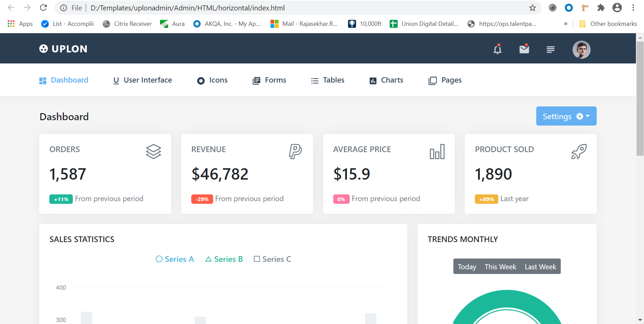The height and width of the screenshot is (324, 644).
Task: Select Last Week trends filter
Action: pyautogui.click(x=540, y=267)
